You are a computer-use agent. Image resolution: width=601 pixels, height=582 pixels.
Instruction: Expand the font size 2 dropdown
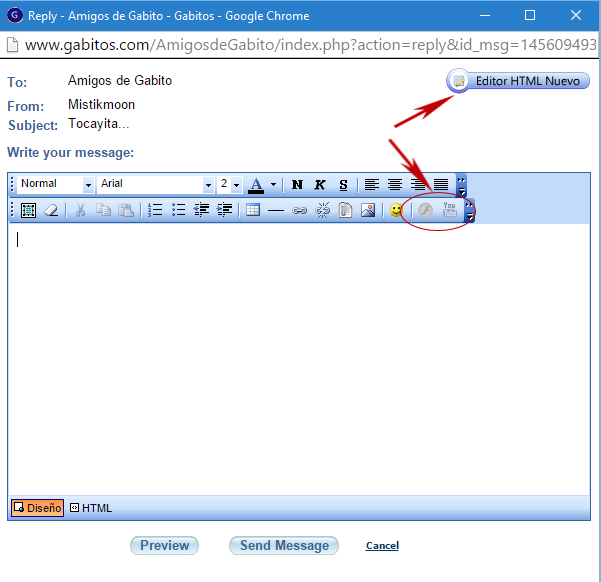coord(236,185)
